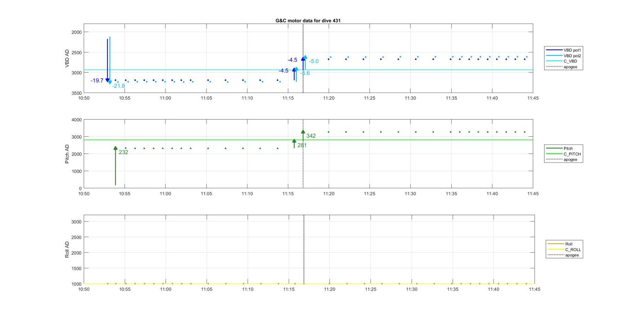This screenshot has width=644, height=319.
Task: Click the '-5.6' VBD annotation
Action: [305, 73]
